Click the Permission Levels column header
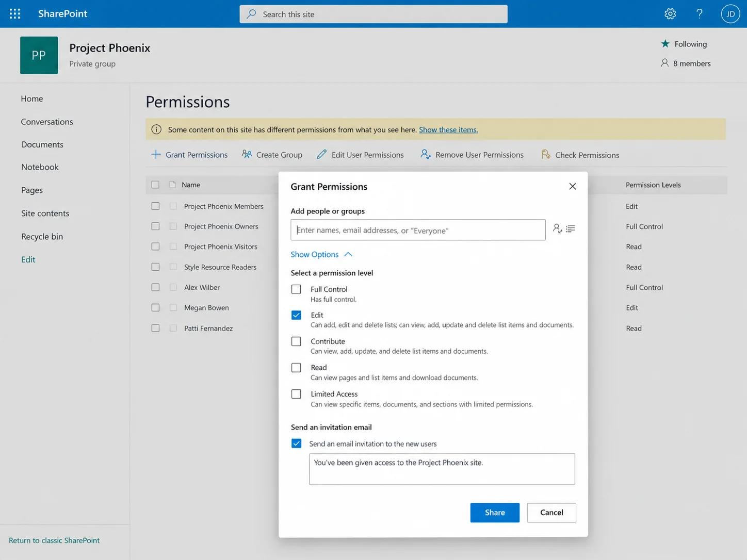Image resolution: width=747 pixels, height=560 pixels. 653,185
